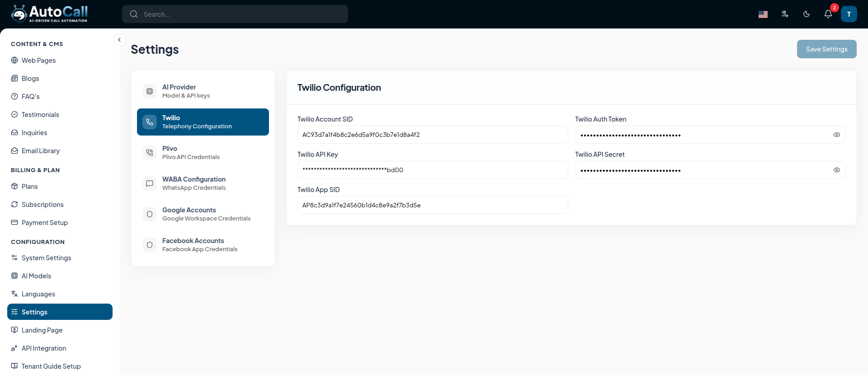Click the System Settings sliders icon
The image size is (868, 375).
[x=14, y=258]
